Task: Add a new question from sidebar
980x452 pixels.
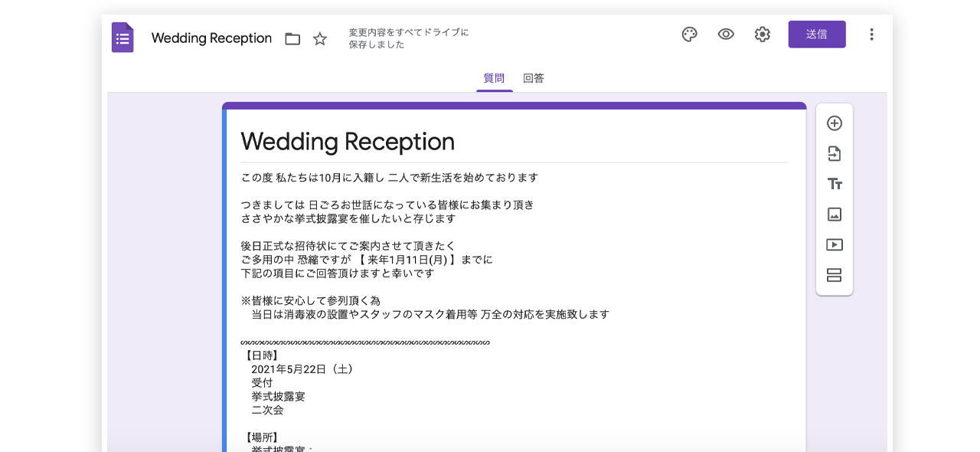Action: pyautogui.click(x=835, y=123)
